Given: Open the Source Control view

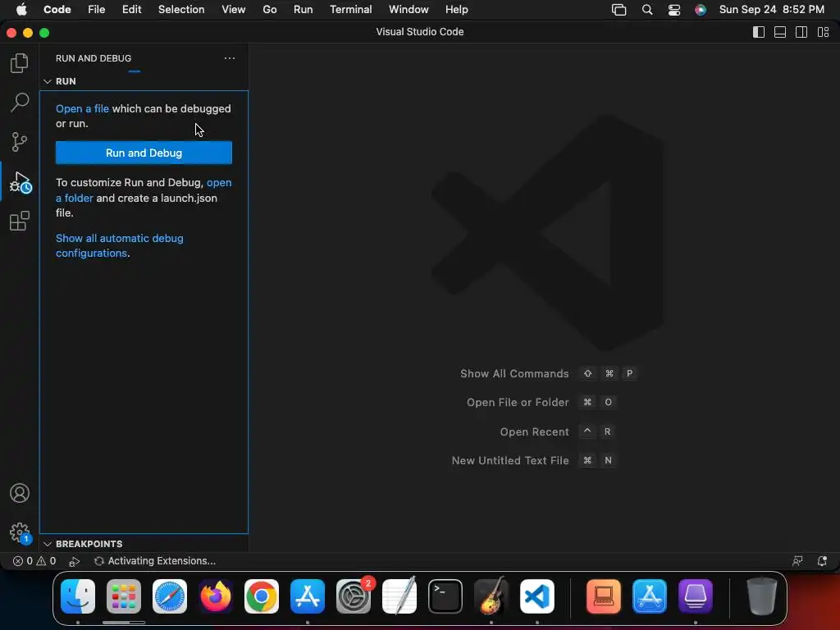Looking at the screenshot, I should (x=20, y=142).
